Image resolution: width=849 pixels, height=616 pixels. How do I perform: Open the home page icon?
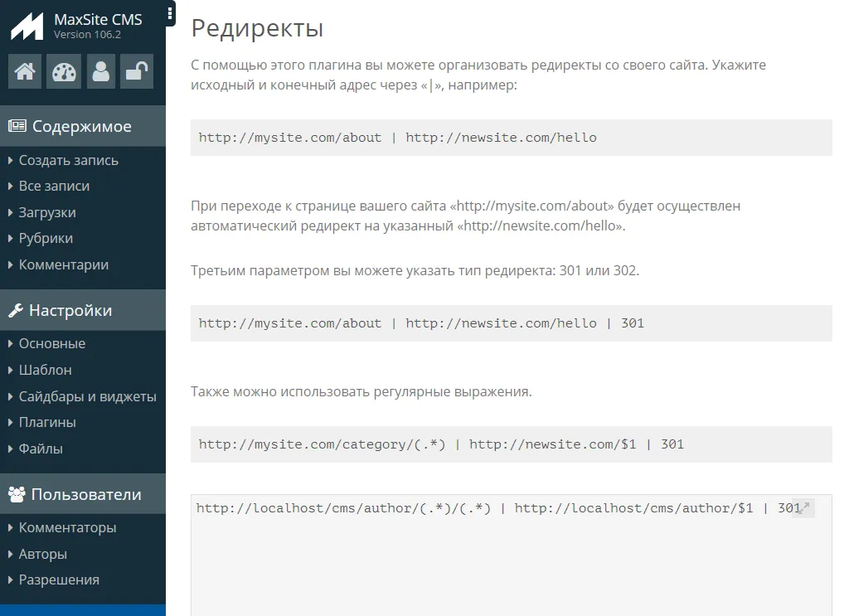pos(25,71)
